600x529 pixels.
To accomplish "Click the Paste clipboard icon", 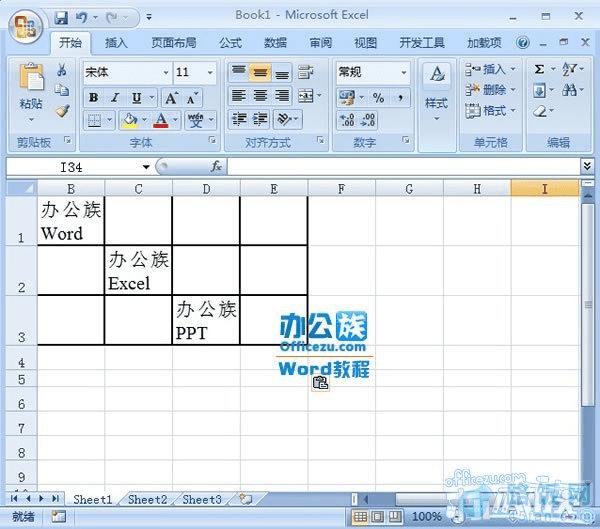I will click(x=31, y=78).
